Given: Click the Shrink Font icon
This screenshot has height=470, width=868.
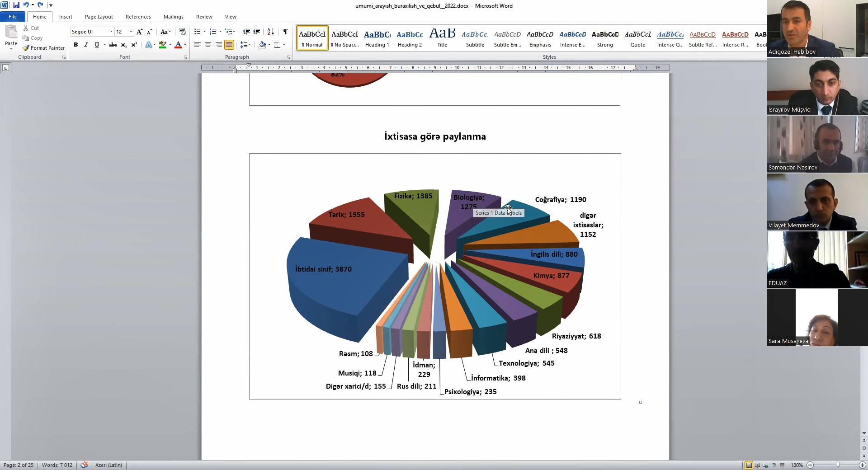Looking at the screenshot, I should click(149, 32).
